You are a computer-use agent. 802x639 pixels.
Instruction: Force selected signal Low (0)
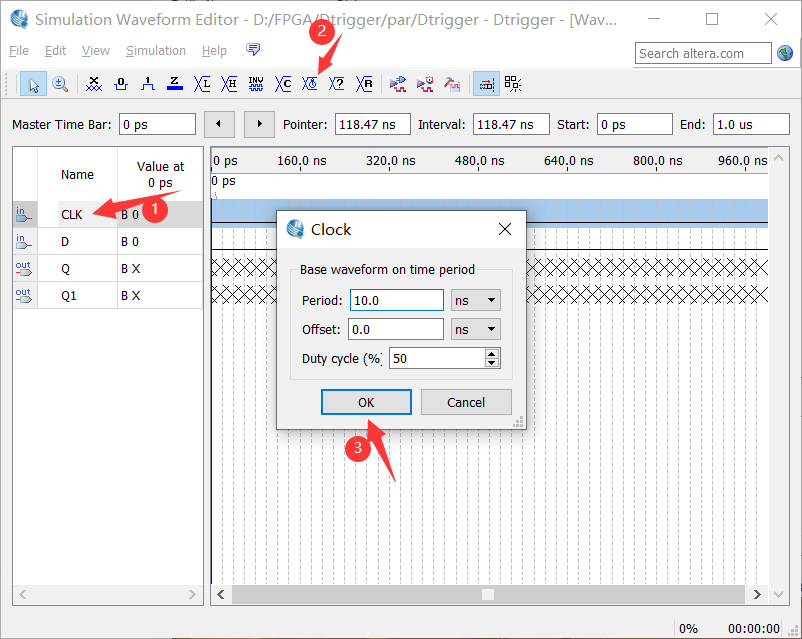(x=121, y=84)
